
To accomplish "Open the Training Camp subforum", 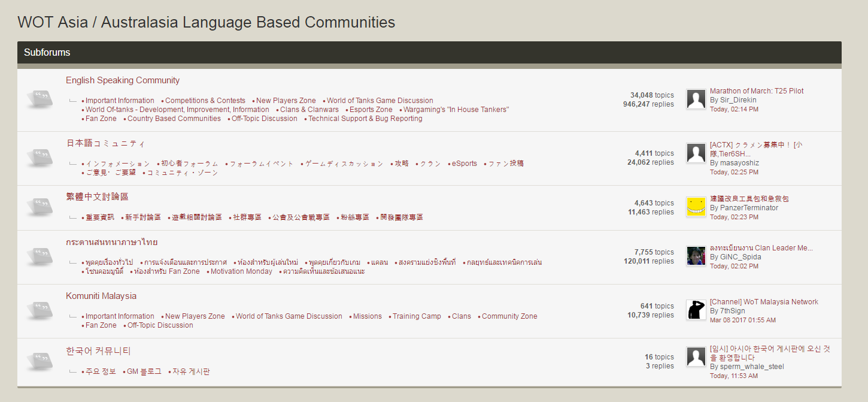I will 417,316.
